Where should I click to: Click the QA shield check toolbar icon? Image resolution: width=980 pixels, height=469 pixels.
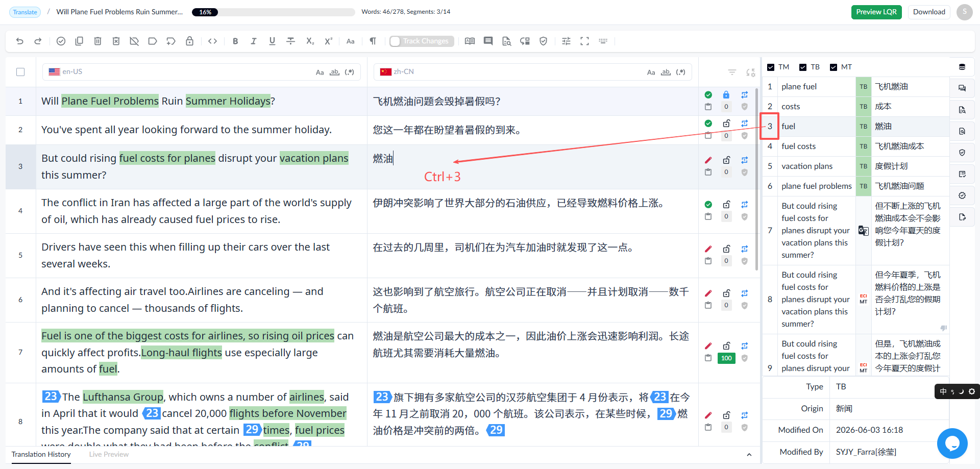543,41
